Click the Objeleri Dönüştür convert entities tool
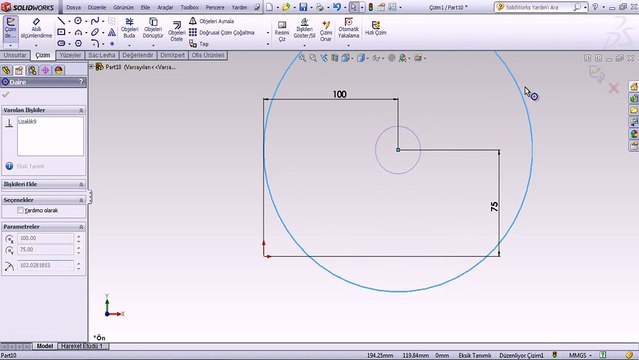Screen dimensions: 639x360 click(153, 28)
